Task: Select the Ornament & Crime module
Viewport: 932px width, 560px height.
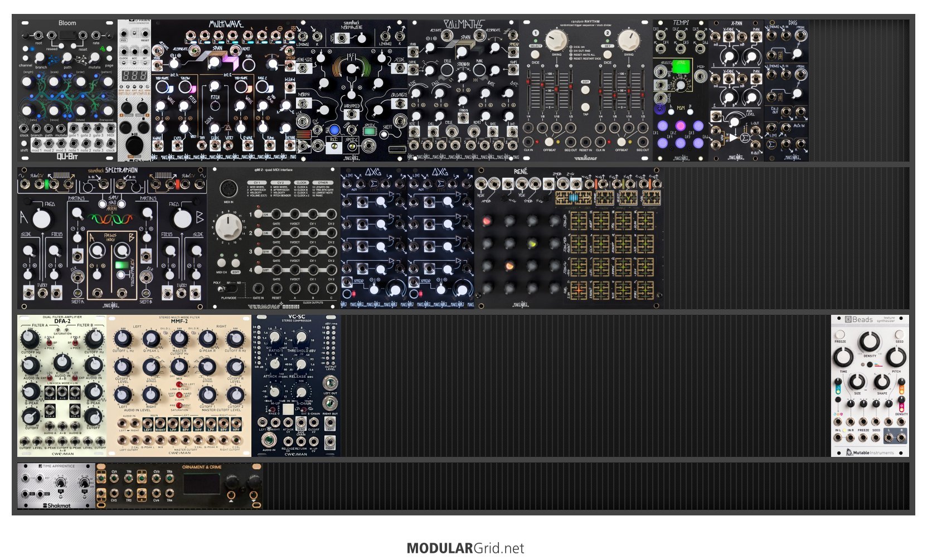Action: pyautogui.click(x=179, y=486)
